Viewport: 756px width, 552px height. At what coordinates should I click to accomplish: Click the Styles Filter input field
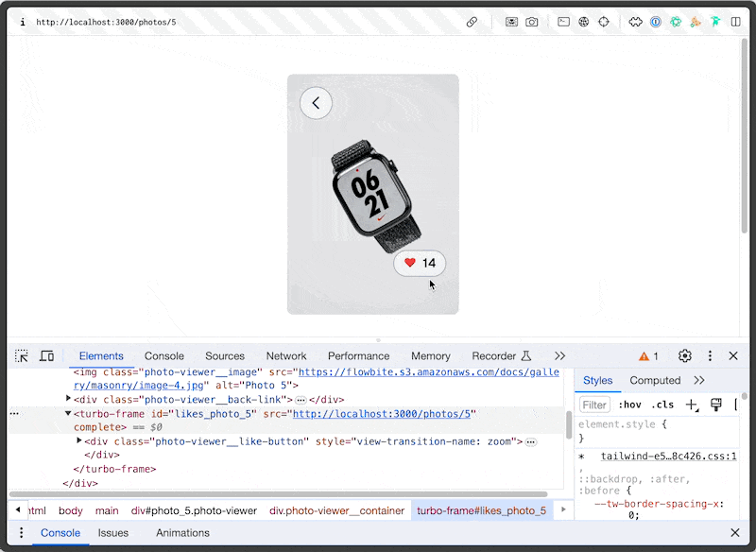pyautogui.click(x=594, y=405)
